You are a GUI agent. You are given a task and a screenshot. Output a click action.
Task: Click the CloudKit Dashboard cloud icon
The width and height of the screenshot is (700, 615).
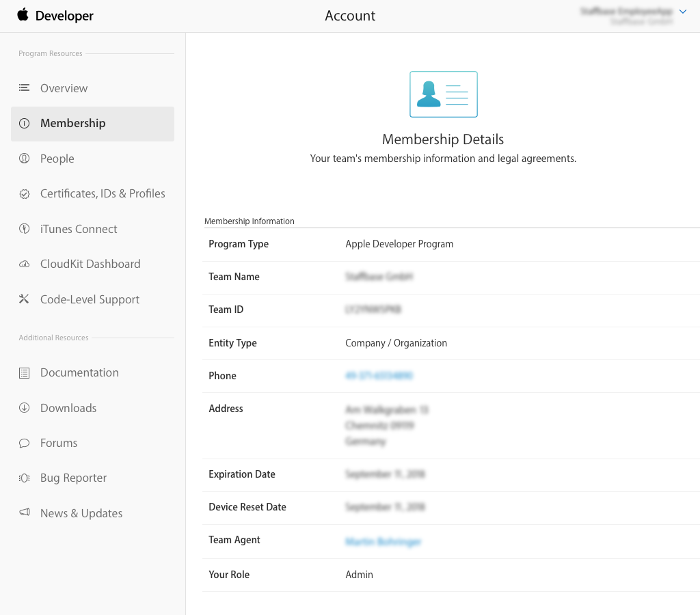25,264
